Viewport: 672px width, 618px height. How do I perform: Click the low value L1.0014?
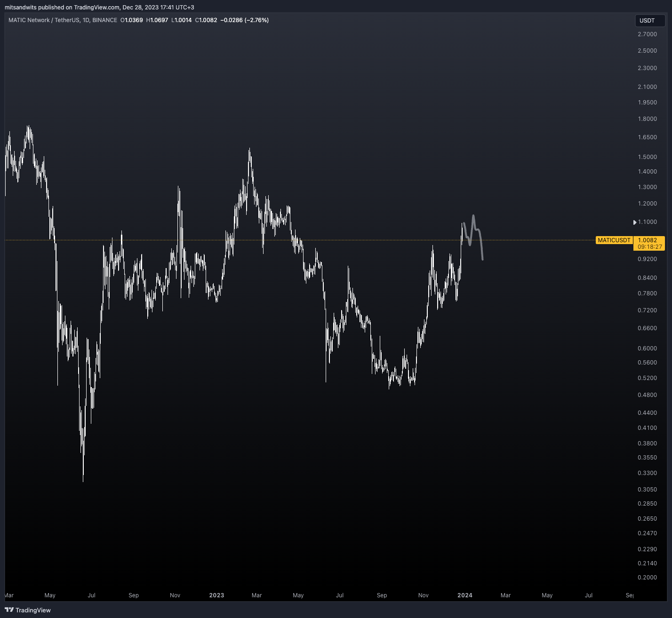pyautogui.click(x=182, y=20)
